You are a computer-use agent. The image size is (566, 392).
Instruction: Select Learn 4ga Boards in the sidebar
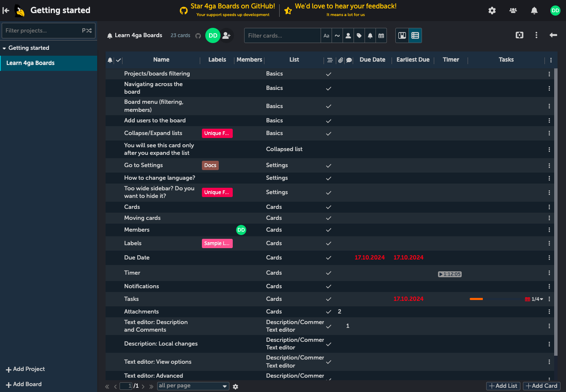(x=49, y=63)
